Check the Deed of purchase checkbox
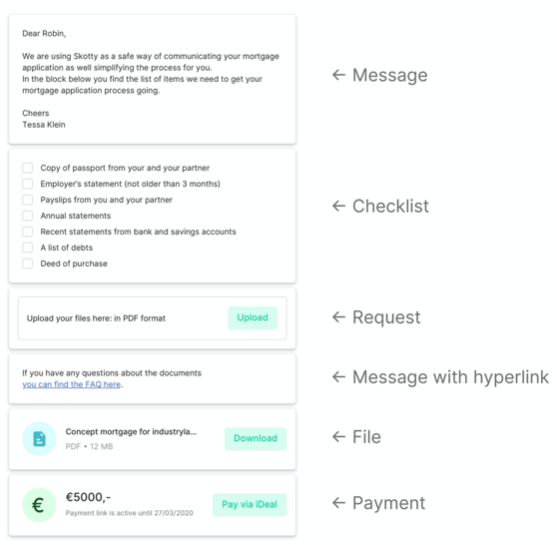 coord(27,264)
